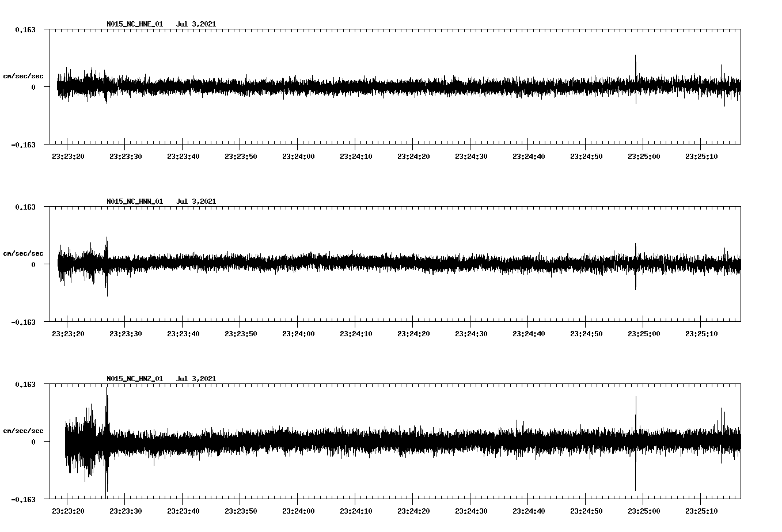The height and width of the screenshot is (532, 782).
Task: Click the -0.163 lower limit on HNE axis
Action: pos(23,145)
